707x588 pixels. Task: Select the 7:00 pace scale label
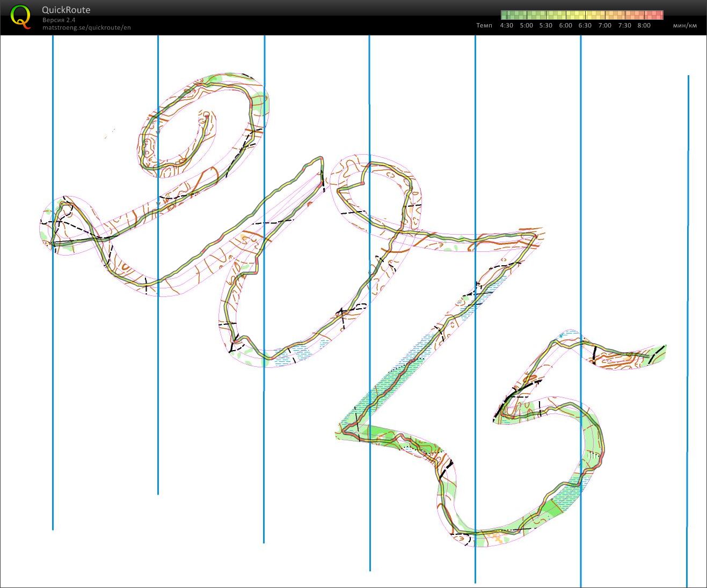[604, 25]
